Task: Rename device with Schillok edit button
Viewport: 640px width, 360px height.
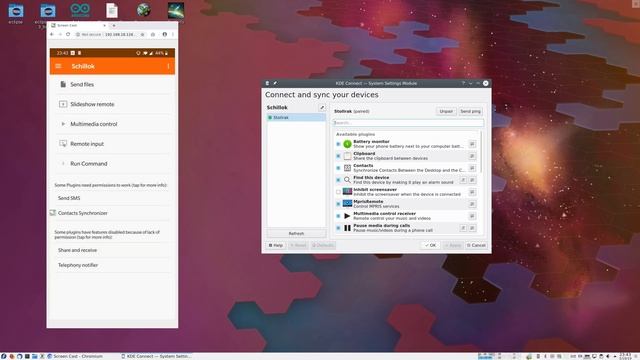Action: [322, 107]
